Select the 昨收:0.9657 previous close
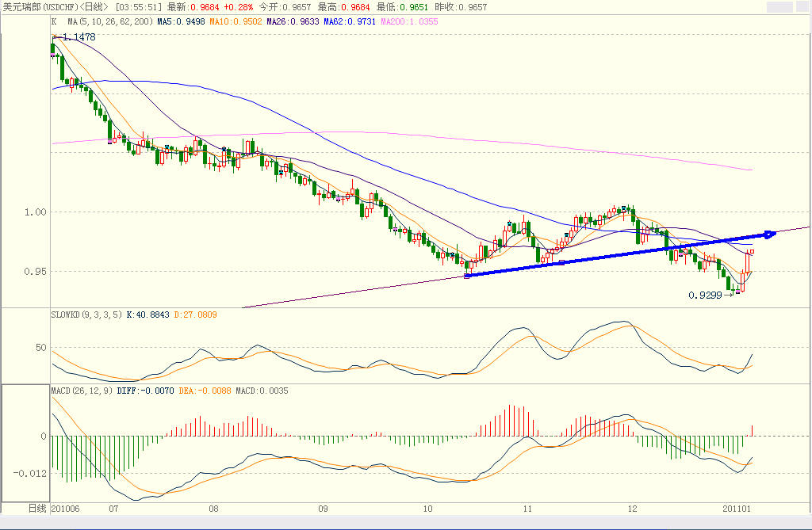Screen dimensions: 812x530 [461, 7]
